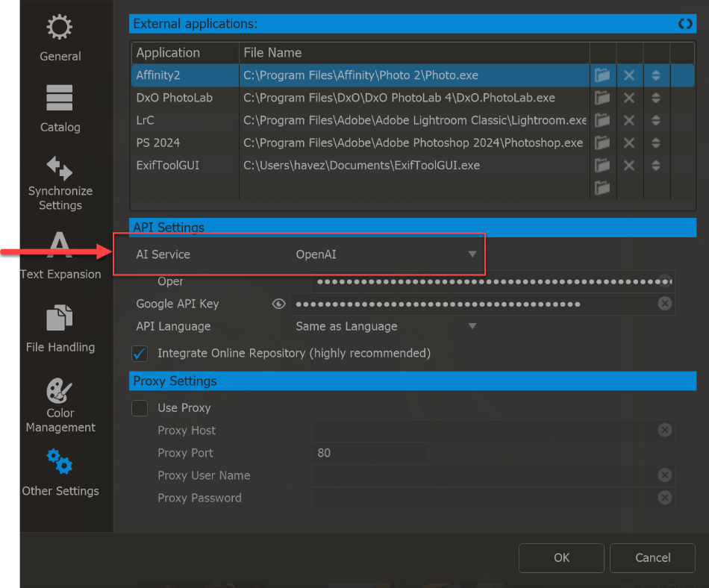Image resolution: width=709 pixels, height=588 pixels.
Task: Select the PS 2024 application name cell
Action: (x=185, y=143)
